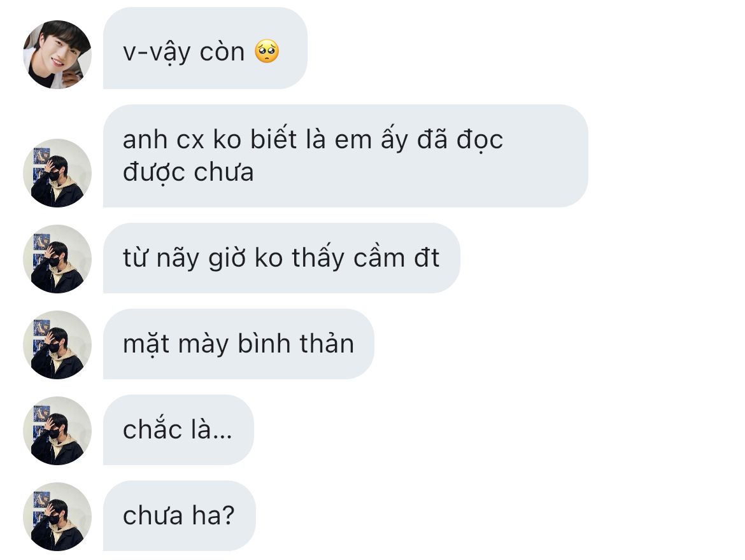Click the question mark in 'chưa ha?'
745x560 pixels.
coord(228,514)
